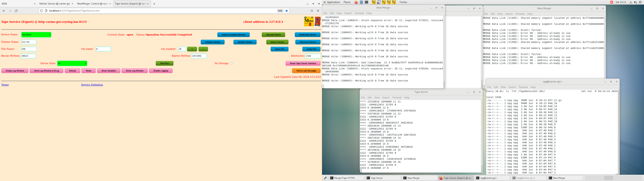The width and height of the screenshot is (644, 181).
Task: Bookmark this page using the star icon
Action: pos(287,11)
